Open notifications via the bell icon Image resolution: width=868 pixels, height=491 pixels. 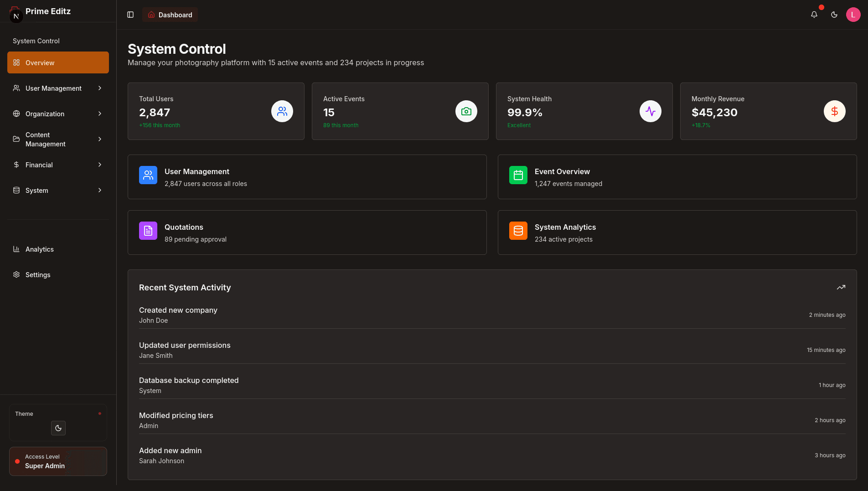814,15
